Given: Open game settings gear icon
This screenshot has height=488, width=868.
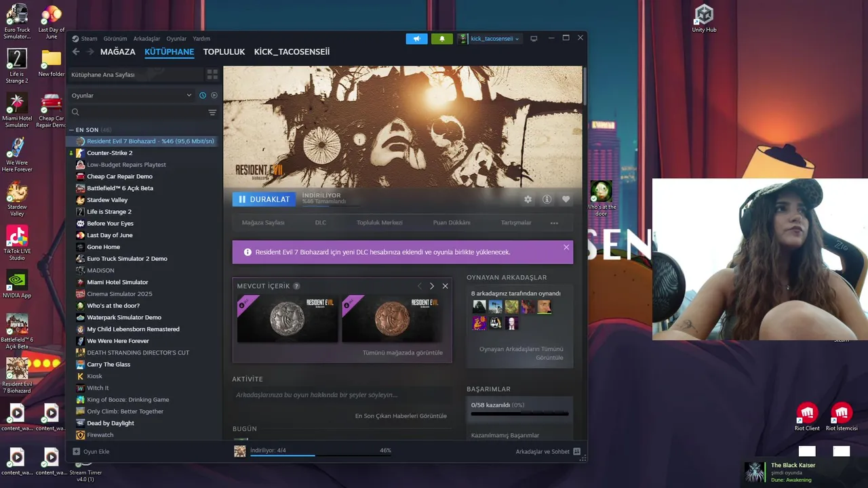Looking at the screenshot, I should pyautogui.click(x=528, y=199).
